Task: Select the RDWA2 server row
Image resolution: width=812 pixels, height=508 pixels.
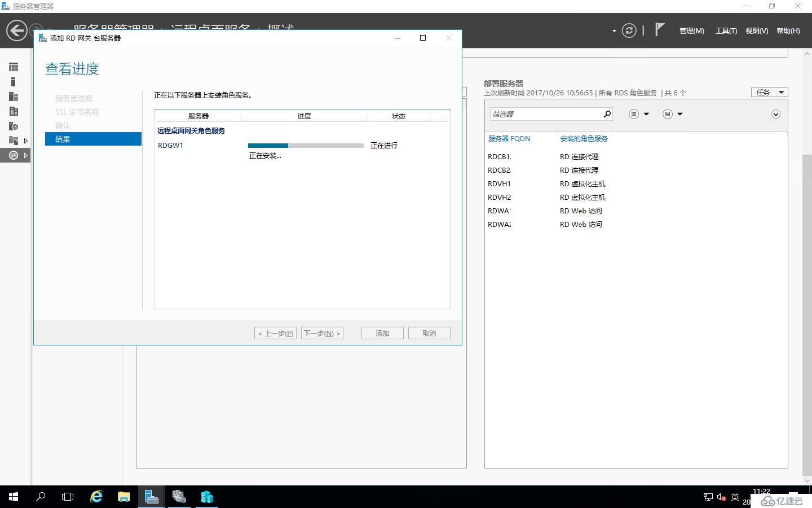Action: click(x=636, y=224)
